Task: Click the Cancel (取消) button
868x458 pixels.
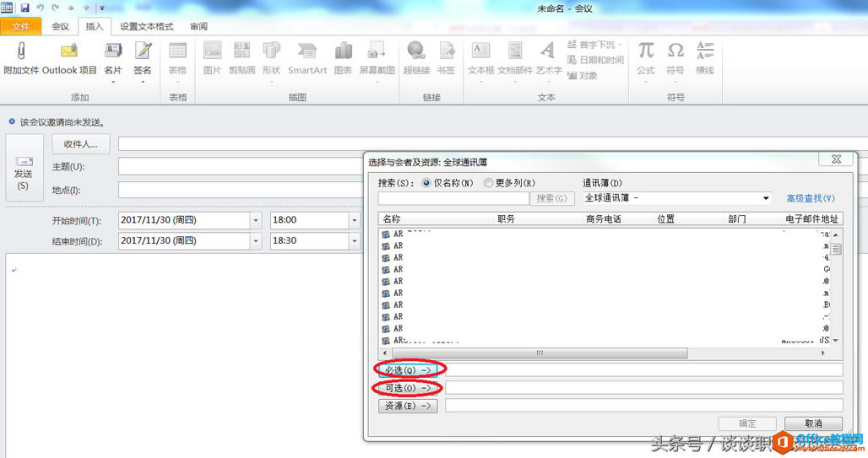Action: click(x=813, y=423)
